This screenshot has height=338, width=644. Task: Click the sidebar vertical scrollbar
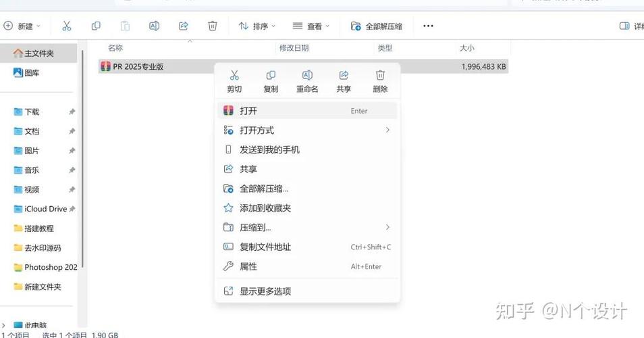82,158
